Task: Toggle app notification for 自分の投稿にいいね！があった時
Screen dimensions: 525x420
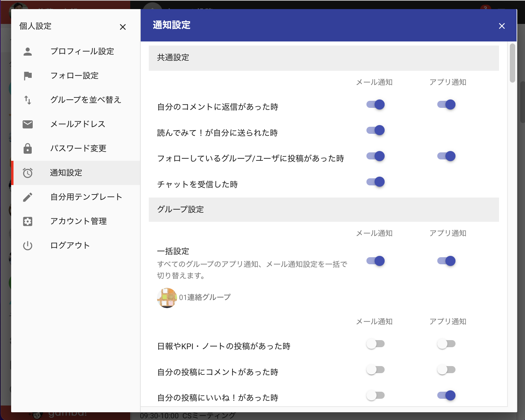Action: (x=446, y=395)
